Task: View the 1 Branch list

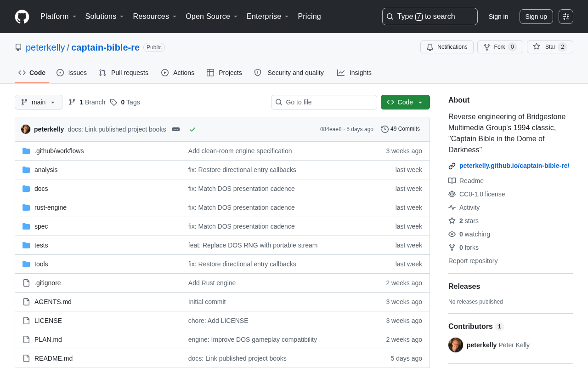Action: pos(87,102)
